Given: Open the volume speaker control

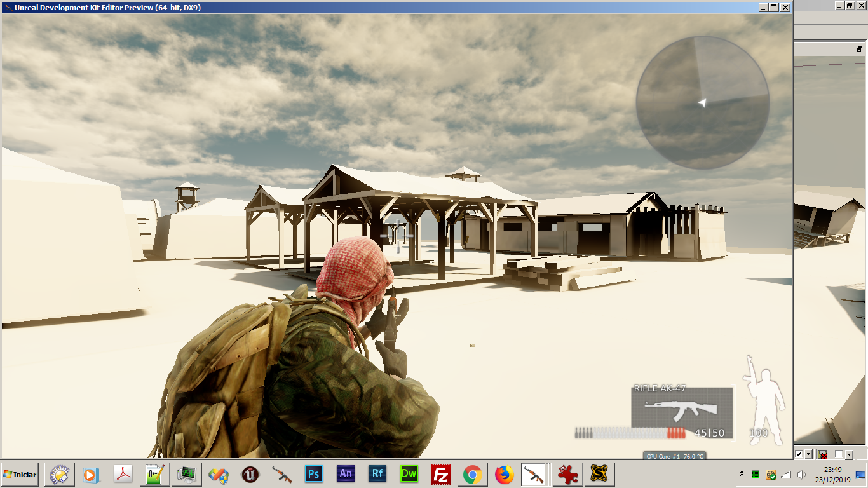Looking at the screenshot, I should [802, 475].
